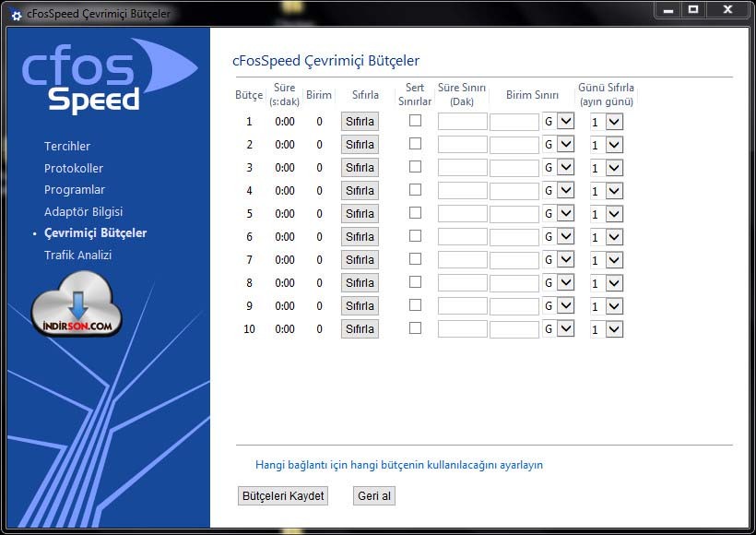Viewport: 756px width, 535px height.
Task: Click the Sert Sınırlar column header
Action: pyautogui.click(x=415, y=95)
